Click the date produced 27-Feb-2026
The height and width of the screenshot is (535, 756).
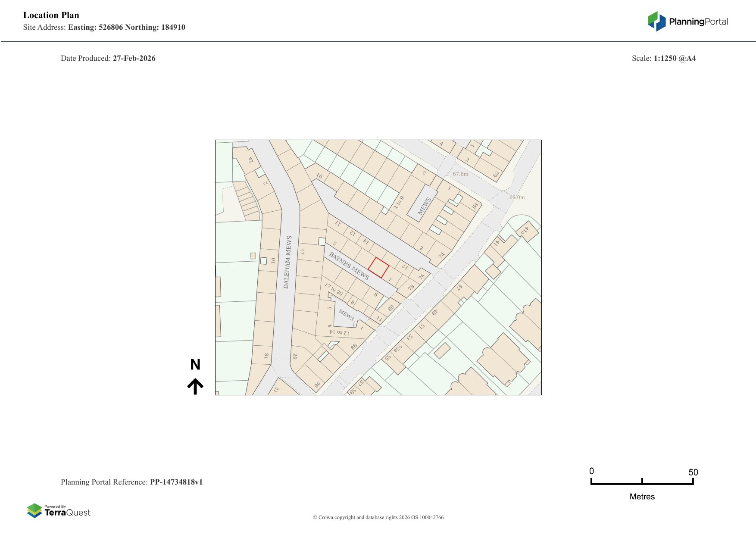coord(134,58)
